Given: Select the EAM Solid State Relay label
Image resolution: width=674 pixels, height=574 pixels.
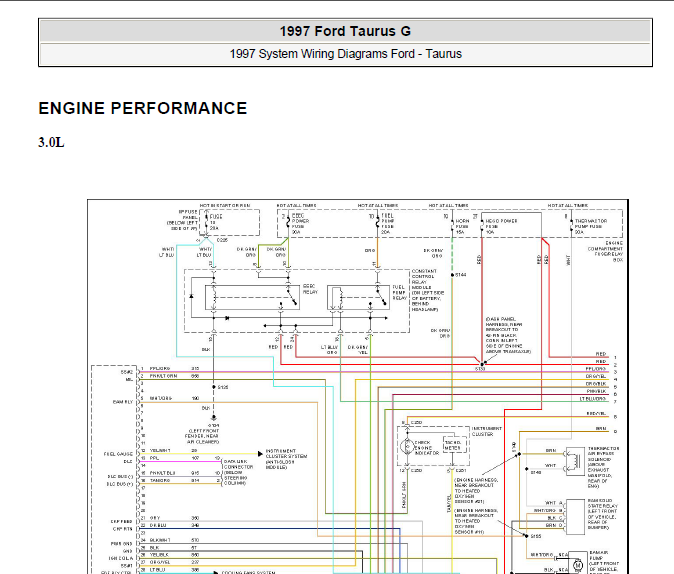Looking at the screenshot, I should click(x=602, y=514).
